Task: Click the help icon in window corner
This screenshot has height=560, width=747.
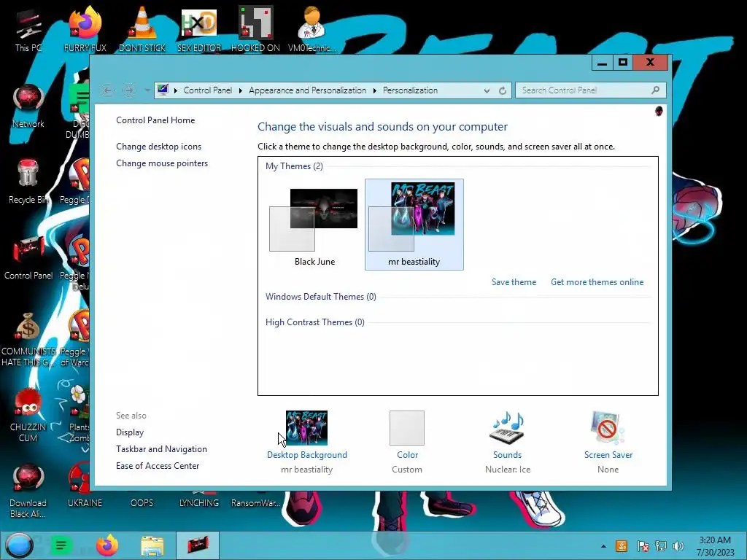Action: (x=659, y=112)
